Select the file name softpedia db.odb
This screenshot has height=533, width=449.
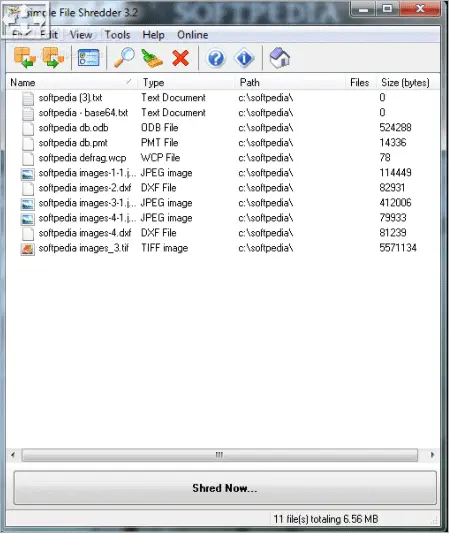[x=73, y=128]
